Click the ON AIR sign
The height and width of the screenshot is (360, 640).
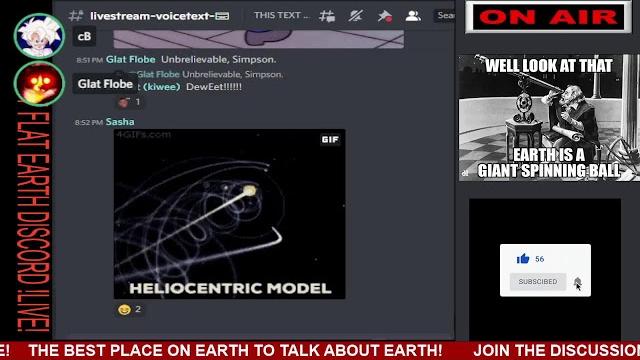click(548, 17)
